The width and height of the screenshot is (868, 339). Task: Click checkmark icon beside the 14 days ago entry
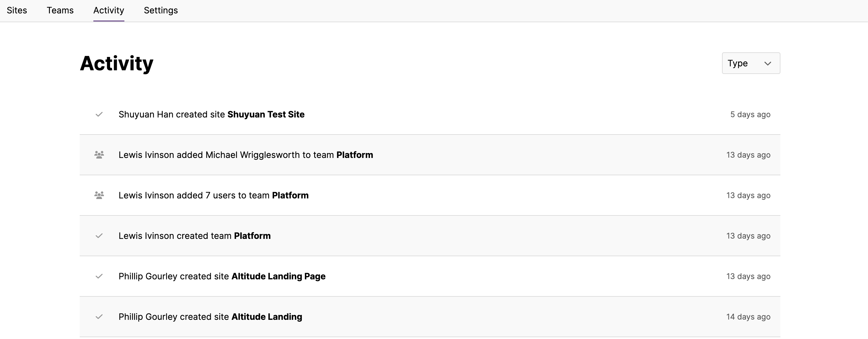(x=99, y=317)
